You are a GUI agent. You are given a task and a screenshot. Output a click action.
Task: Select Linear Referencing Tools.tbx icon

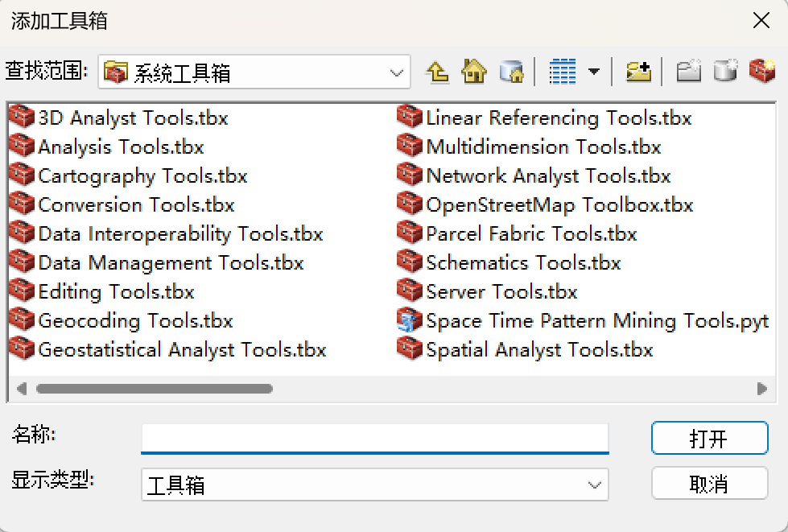point(410,117)
